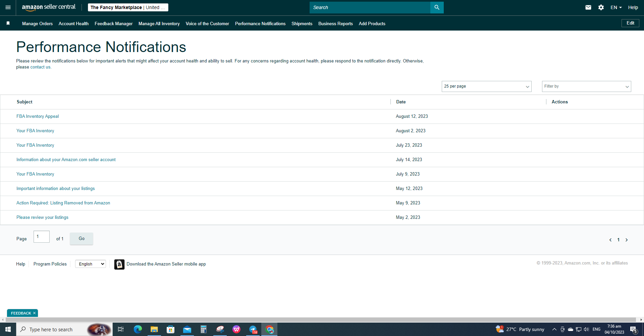Image resolution: width=644 pixels, height=336 pixels.
Task: Open Microsoft Store from taskbar
Action: click(x=171, y=329)
